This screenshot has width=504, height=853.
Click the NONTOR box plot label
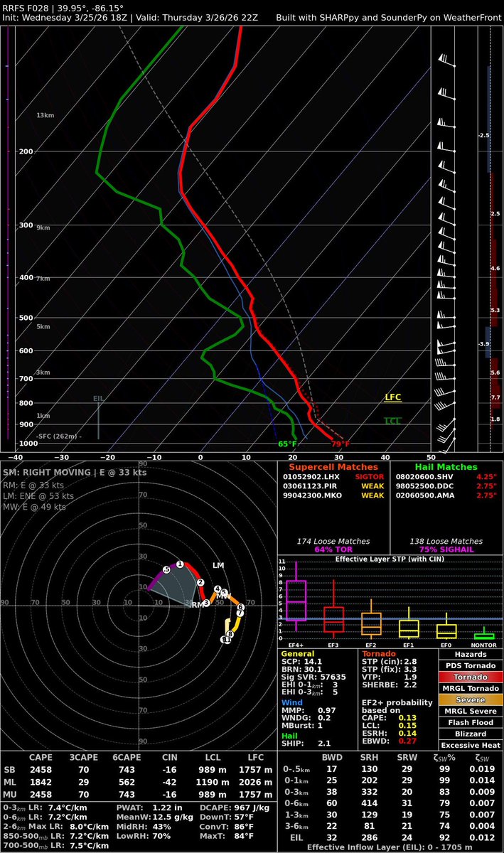pyautogui.click(x=484, y=645)
